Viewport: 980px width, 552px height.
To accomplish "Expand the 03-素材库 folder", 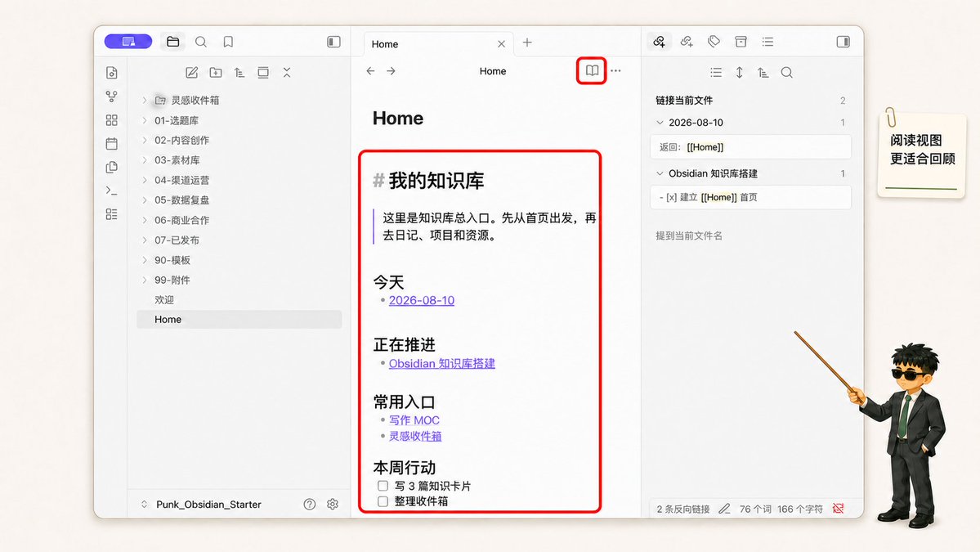I will pyautogui.click(x=145, y=160).
